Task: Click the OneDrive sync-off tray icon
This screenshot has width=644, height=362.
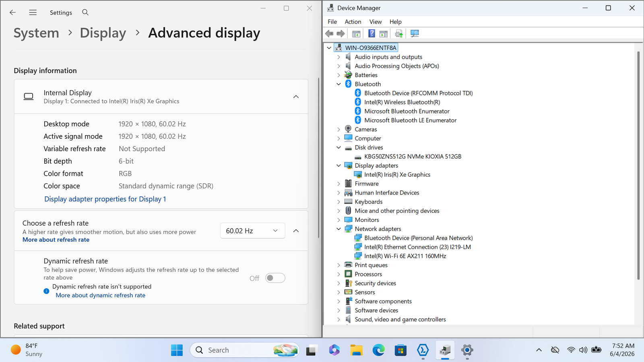Action: pos(555,350)
